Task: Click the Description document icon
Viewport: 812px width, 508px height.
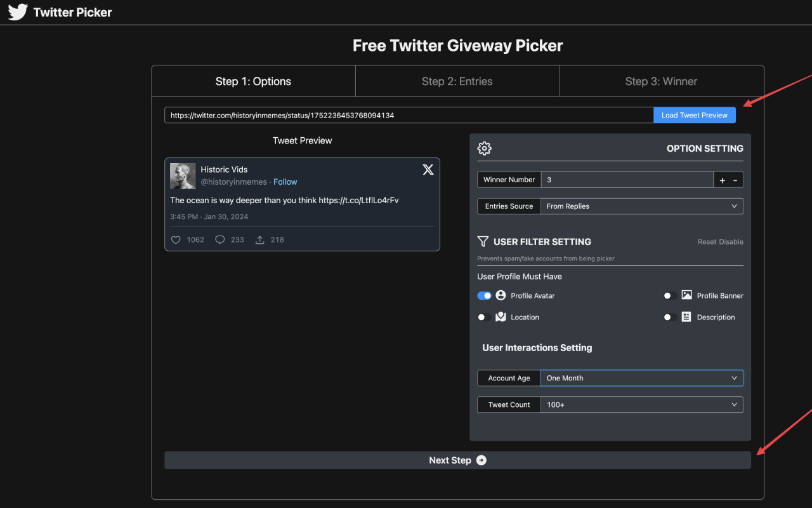Action: (x=686, y=317)
